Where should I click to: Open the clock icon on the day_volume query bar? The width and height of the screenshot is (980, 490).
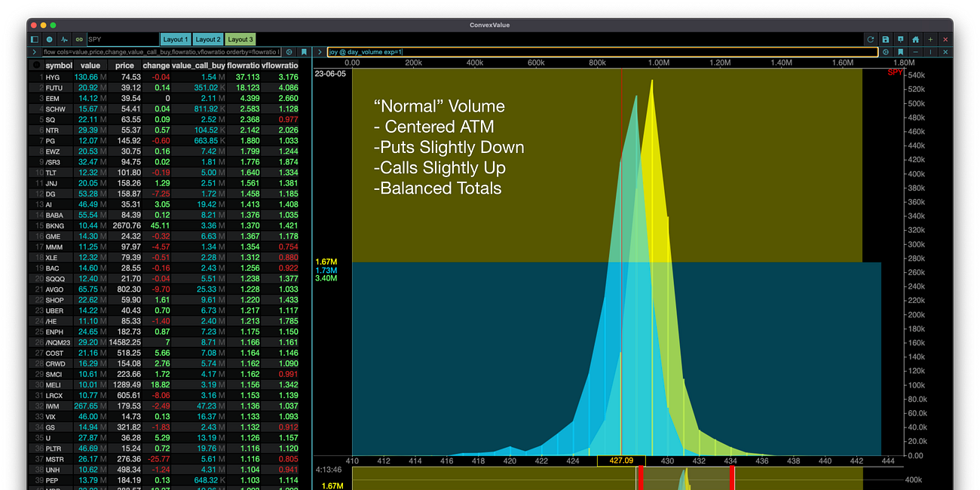887,51
